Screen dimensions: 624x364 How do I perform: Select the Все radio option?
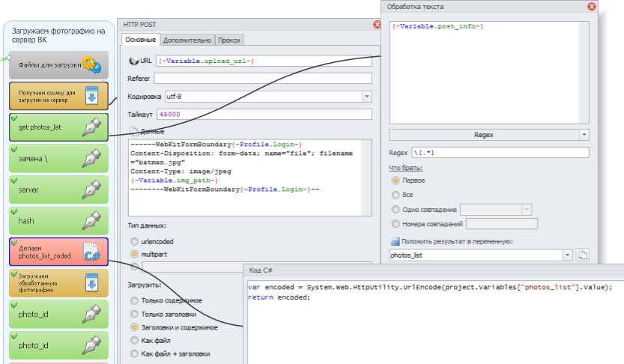click(x=396, y=195)
